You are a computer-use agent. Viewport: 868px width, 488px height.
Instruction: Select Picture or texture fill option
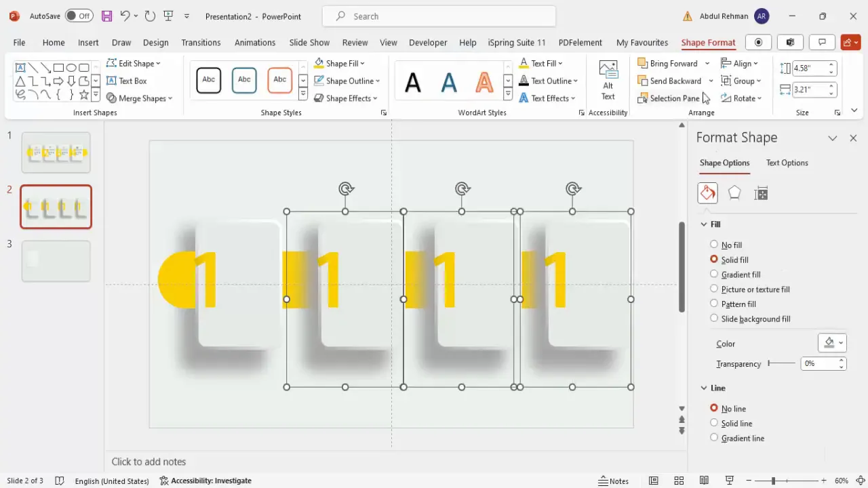[x=714, y=289]
